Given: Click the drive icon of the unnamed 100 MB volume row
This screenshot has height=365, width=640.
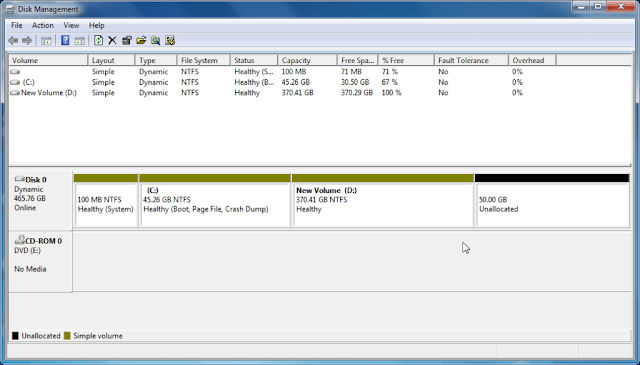Looking at the screenshot, I should click(15, 72).
